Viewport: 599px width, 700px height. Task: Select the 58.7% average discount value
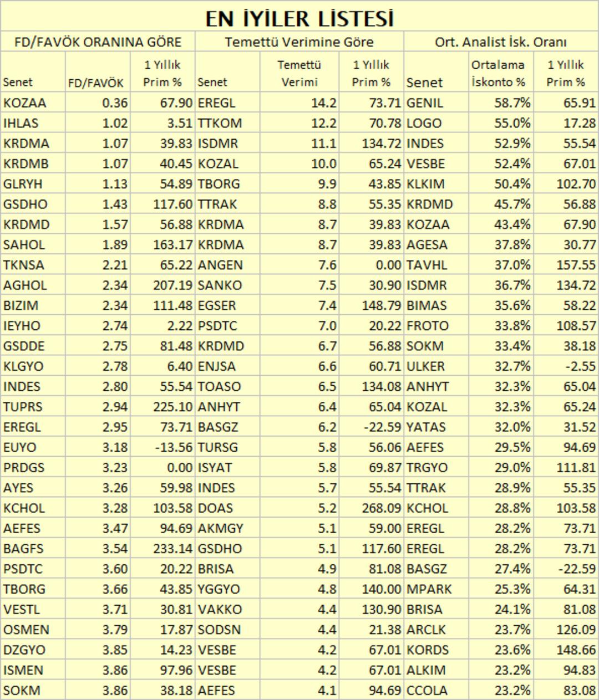[512, 103]
